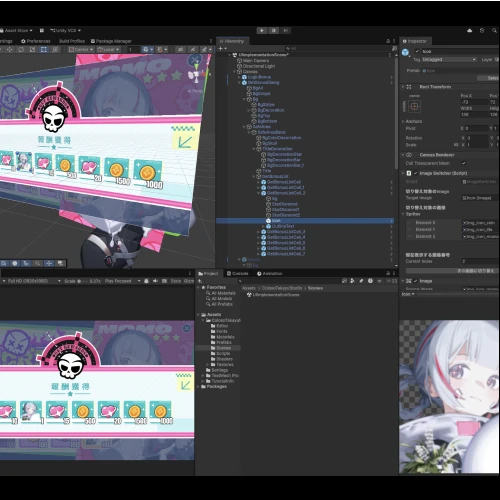Viewport: 500px width, 500px height.
Task: Open the Asset Store dropdown
Action: click(17, 30)
